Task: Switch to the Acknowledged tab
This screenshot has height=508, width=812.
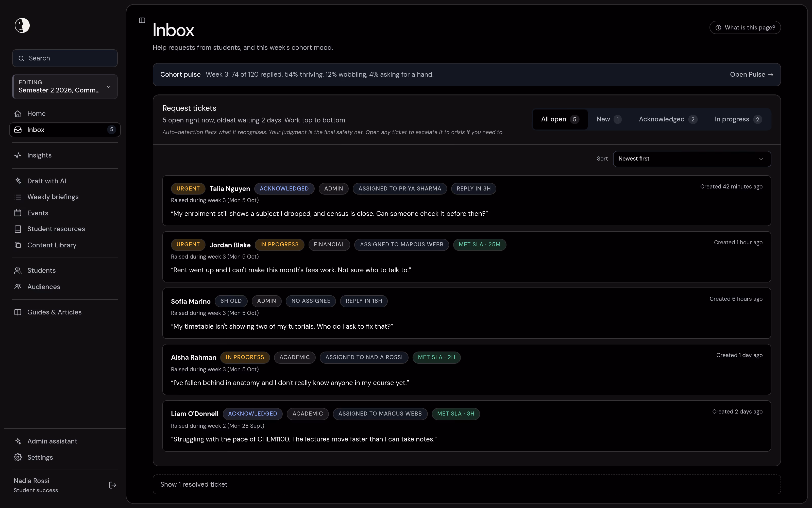Action: click(668, 119)
